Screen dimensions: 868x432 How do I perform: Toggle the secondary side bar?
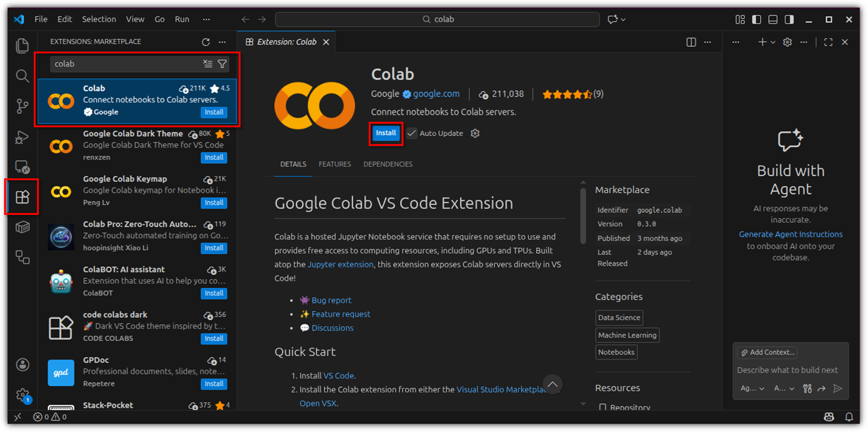(x=789, y=19)
